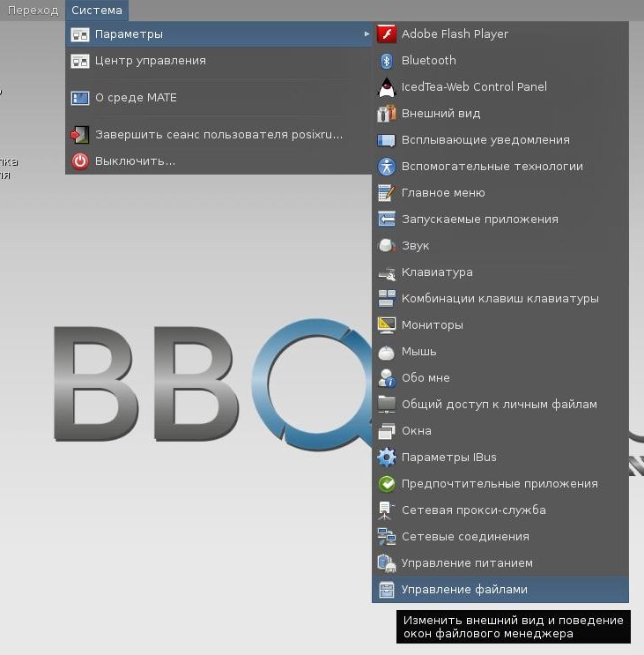Open Сетевая прокси-служба settings

(x=500, y=510)
